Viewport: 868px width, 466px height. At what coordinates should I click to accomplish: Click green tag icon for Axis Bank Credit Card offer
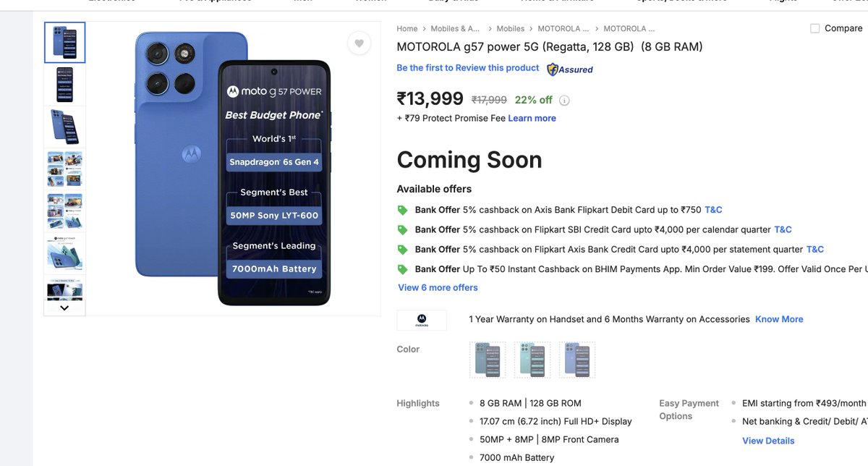403,249
